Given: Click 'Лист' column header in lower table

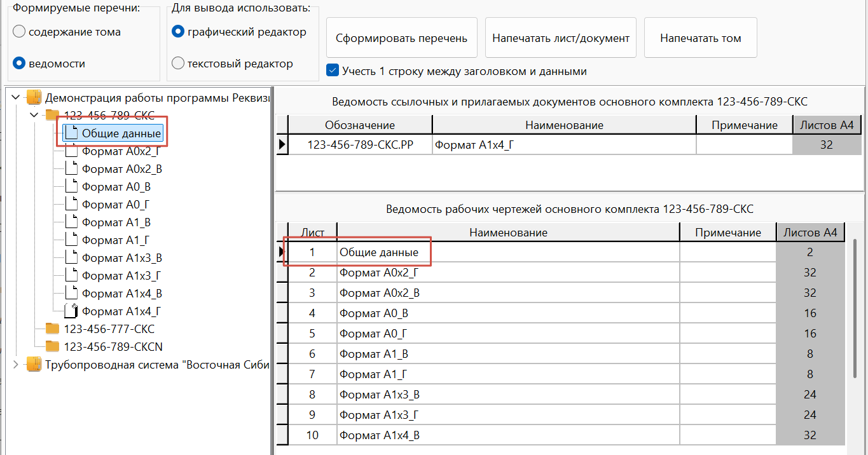Looking at the screenshot, I should tap(312, 232).
